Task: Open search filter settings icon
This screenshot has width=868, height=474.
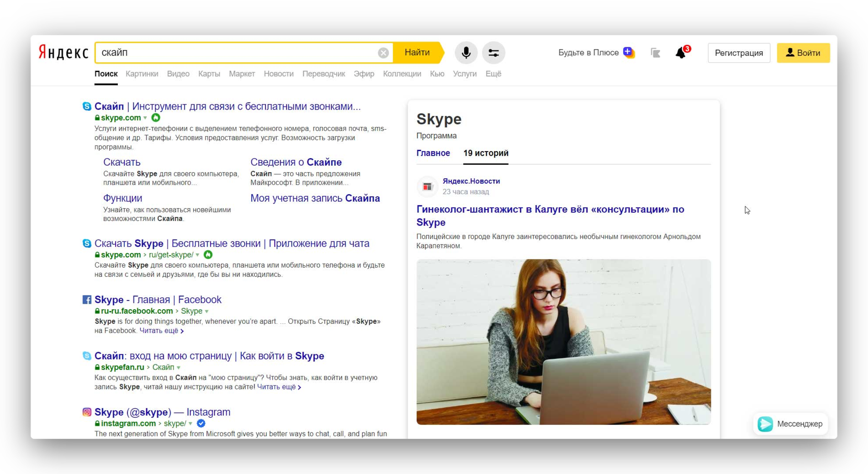Action: coord(493,53)
